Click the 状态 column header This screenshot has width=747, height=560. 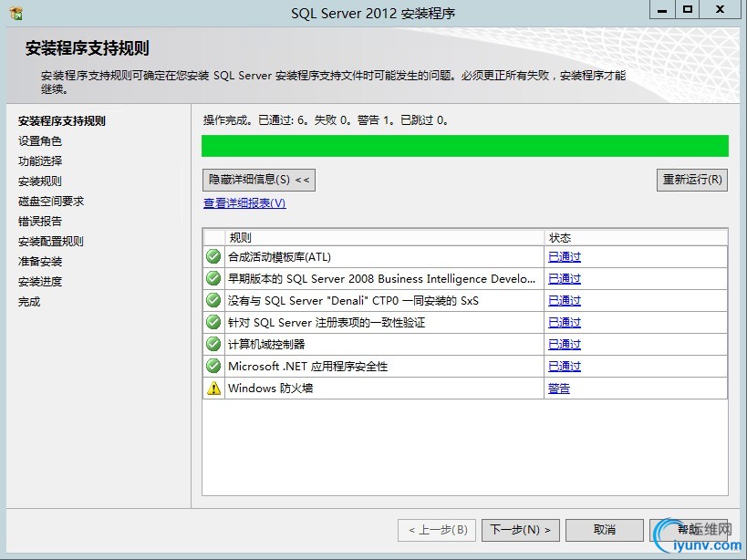(x=636, y=238)
